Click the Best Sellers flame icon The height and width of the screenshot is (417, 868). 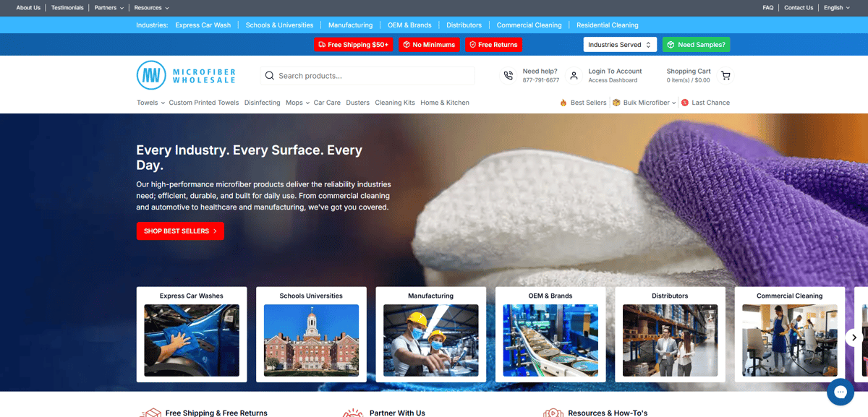pyautogui.click(x=563, y=103)
